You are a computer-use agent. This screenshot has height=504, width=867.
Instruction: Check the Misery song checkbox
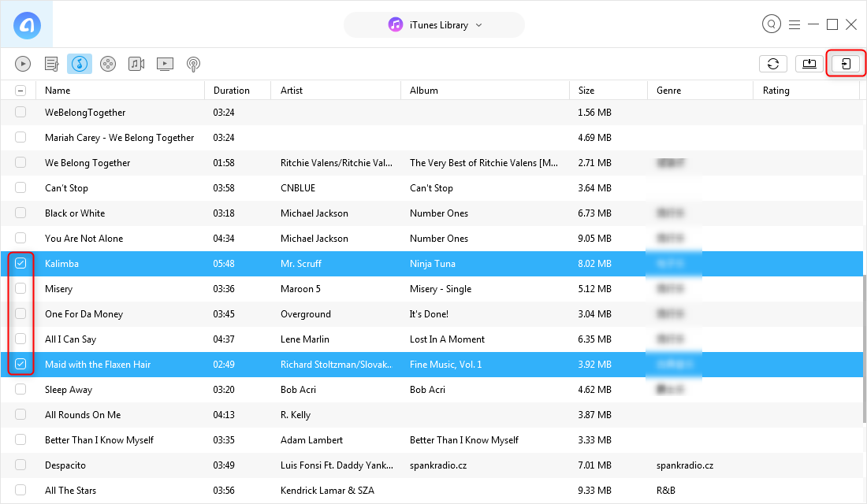coord(20,288)
